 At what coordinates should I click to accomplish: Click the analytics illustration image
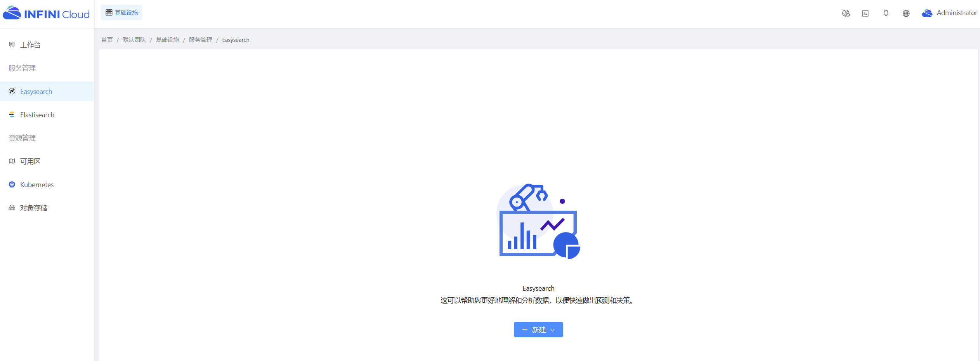538,221
